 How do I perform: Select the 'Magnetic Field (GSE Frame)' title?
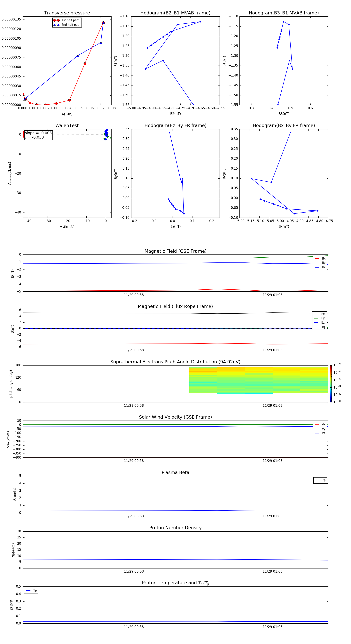point(175,251)
